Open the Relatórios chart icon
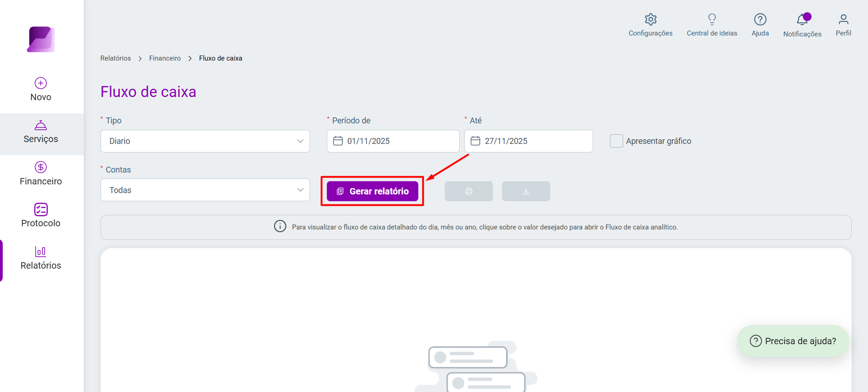The height and width of the screenshot is (392, 868). point(41,251)
